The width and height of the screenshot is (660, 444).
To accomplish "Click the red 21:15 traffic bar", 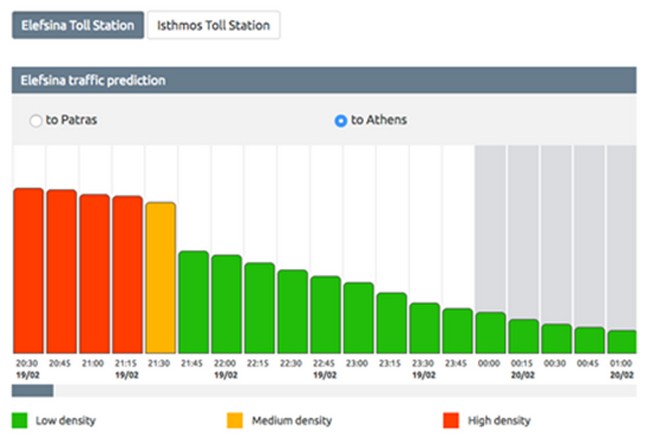I will point(127,272).
